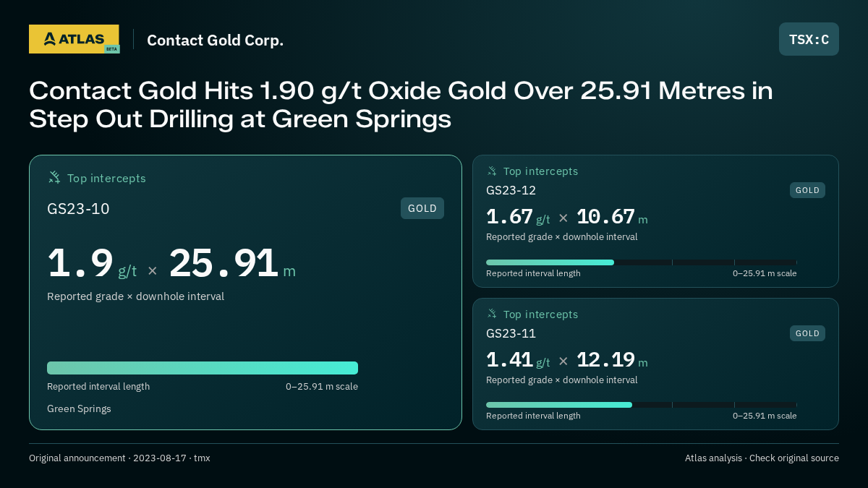Click '0–25.91 m scale' label in the GS23-10 card

322,387
